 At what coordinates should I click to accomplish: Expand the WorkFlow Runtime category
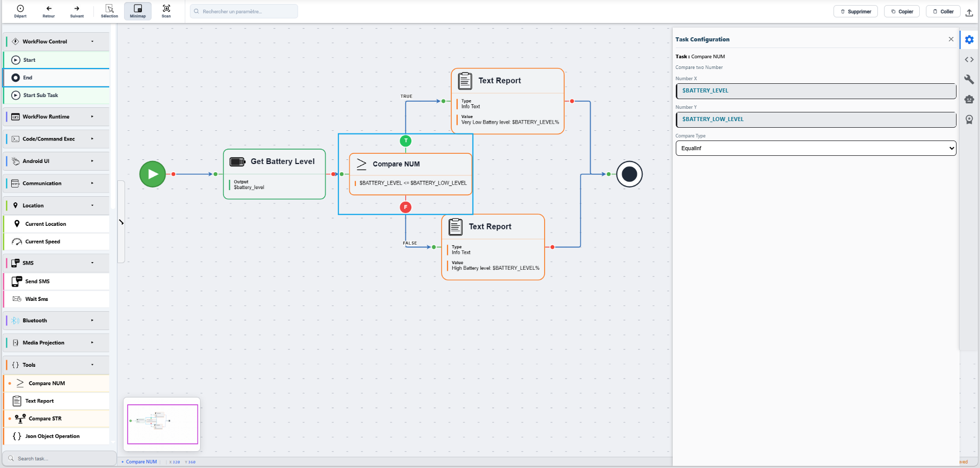[57, 116]
